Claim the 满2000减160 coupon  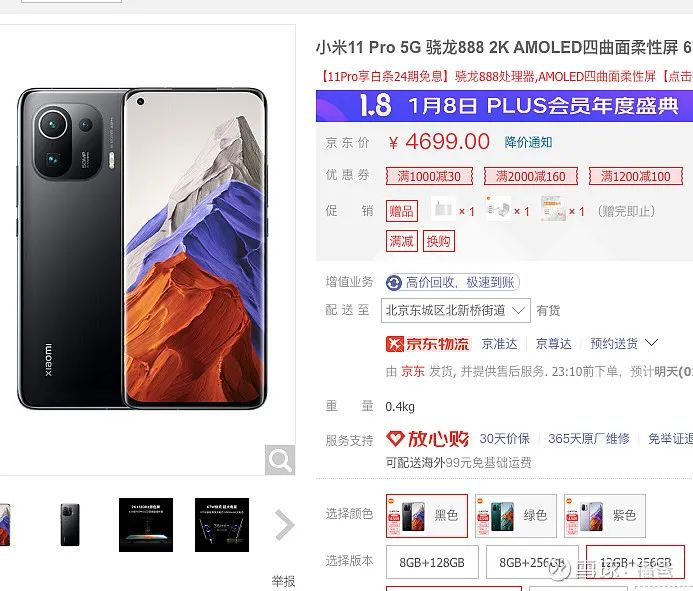pos(530,176)
